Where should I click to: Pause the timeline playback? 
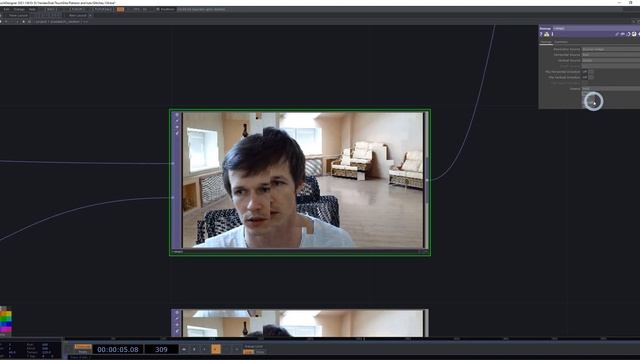coord(194,349)
